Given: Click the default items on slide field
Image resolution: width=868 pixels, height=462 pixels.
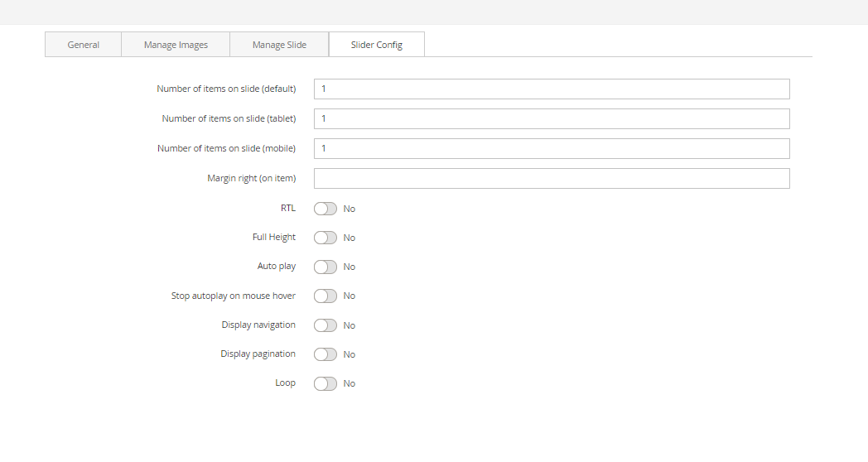Looking at the screenshot, I should tap(551, 89).
